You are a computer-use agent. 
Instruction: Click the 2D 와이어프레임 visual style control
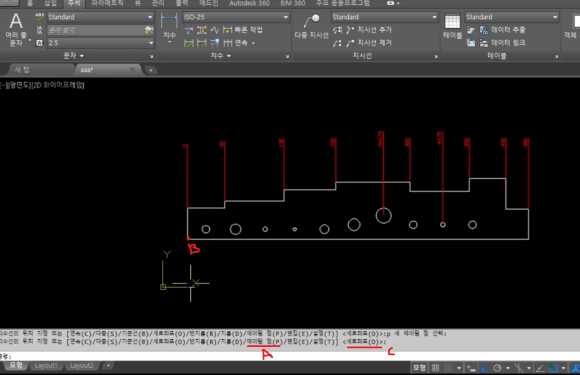58,85
